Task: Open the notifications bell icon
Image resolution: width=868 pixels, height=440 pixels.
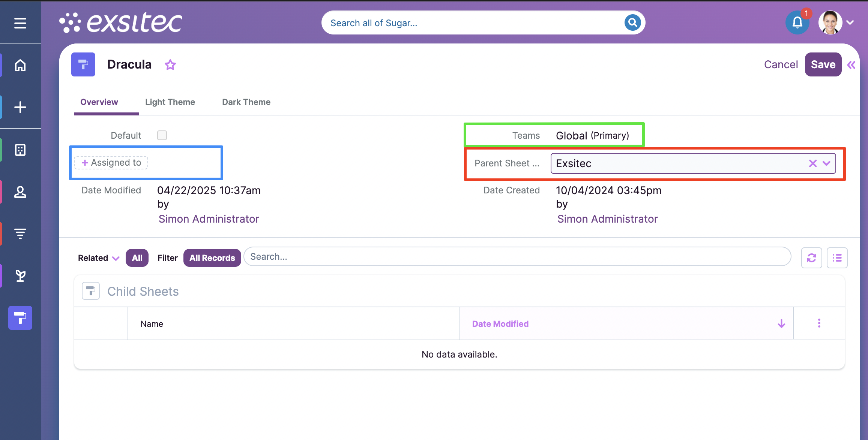Action: click(797, 23)
